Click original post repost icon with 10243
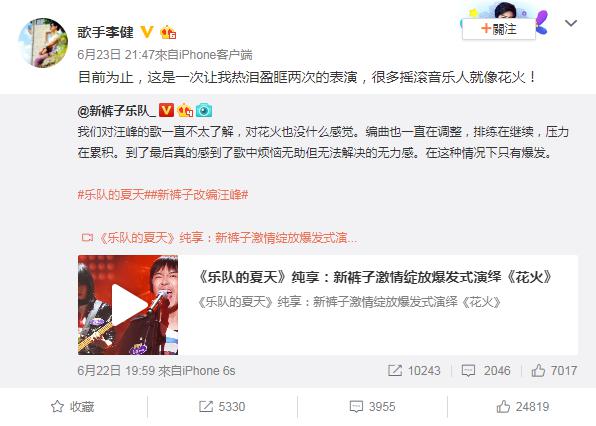 tap(414, 371)
